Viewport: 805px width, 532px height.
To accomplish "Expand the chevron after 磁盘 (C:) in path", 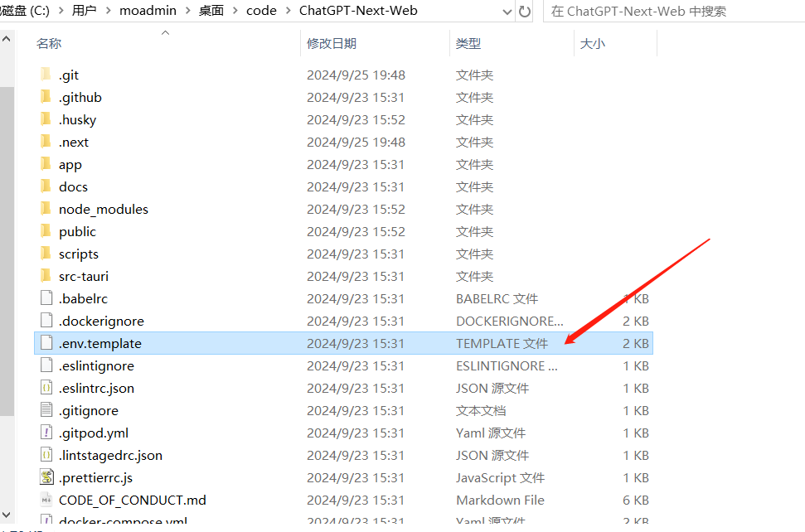I will point(61,11).
